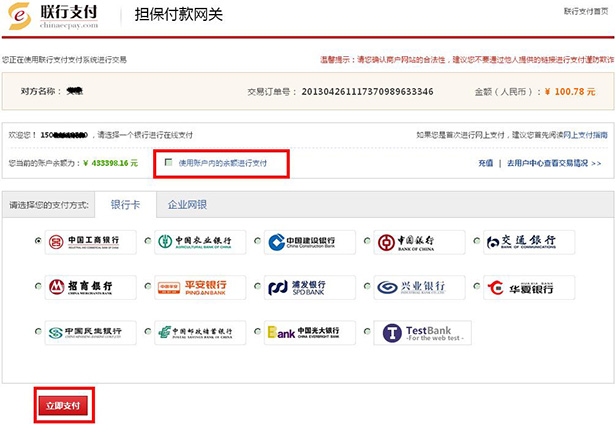Screen dimensions: 615x424
Task: Click the Agricultural Bank of China logo
Action: point(201,242)
